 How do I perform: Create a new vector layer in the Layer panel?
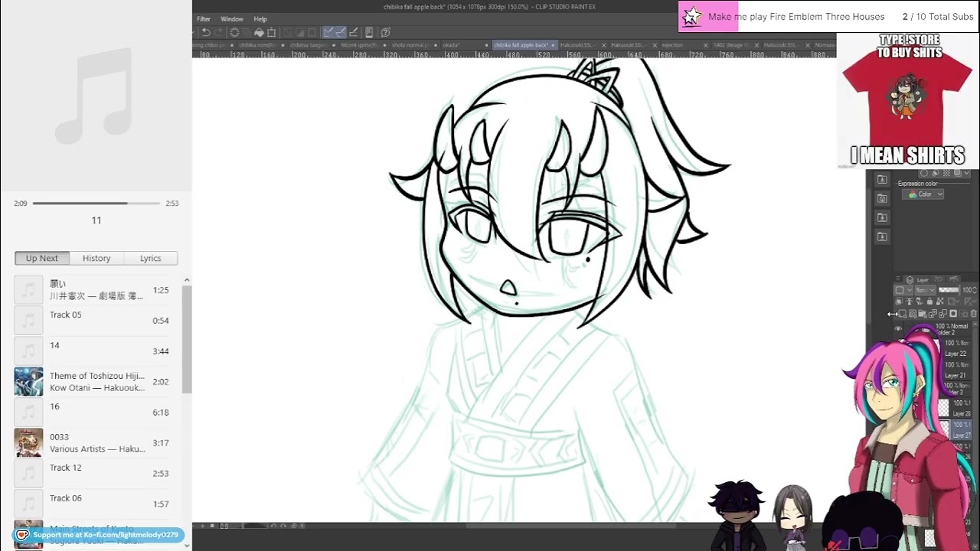(913, 314)
